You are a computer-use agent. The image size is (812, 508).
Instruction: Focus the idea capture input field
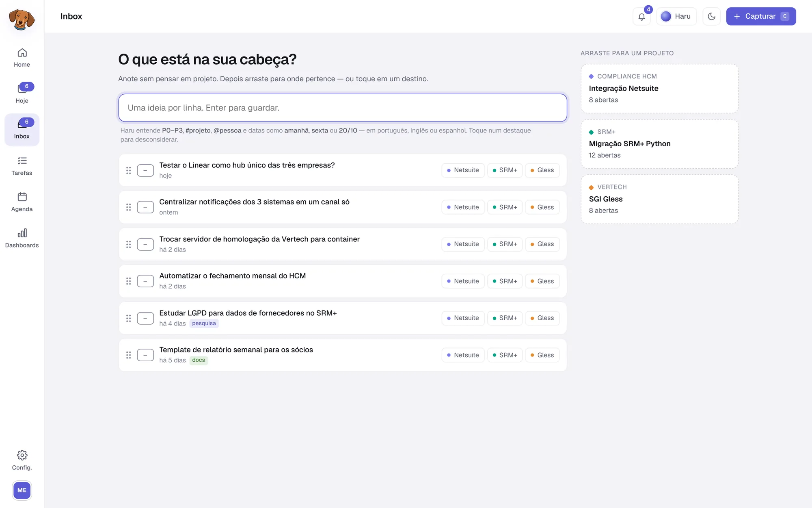(343, 108)
